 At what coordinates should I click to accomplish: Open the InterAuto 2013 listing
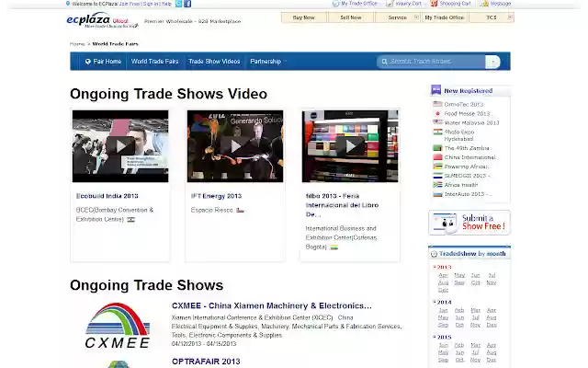(469, 194)
